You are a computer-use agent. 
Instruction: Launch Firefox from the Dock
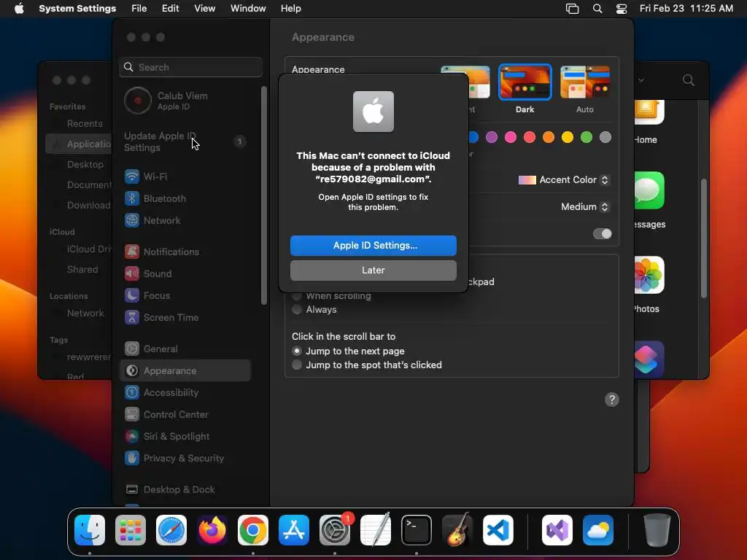(212, 530)
